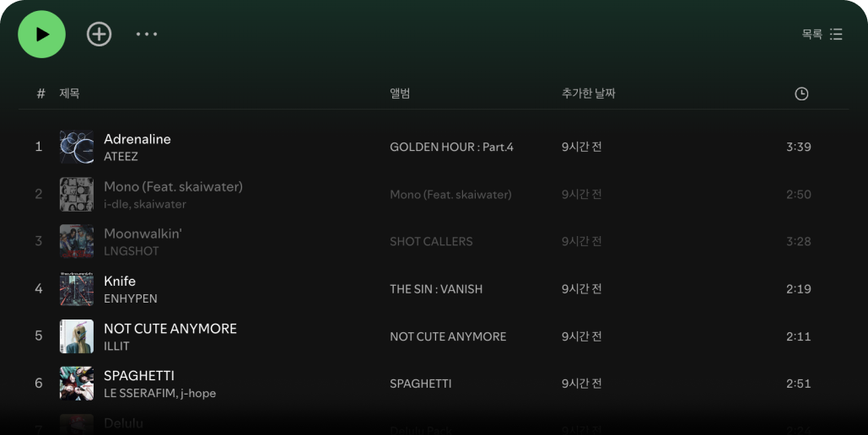Add playlist to library with plus icon

point(100,35)
